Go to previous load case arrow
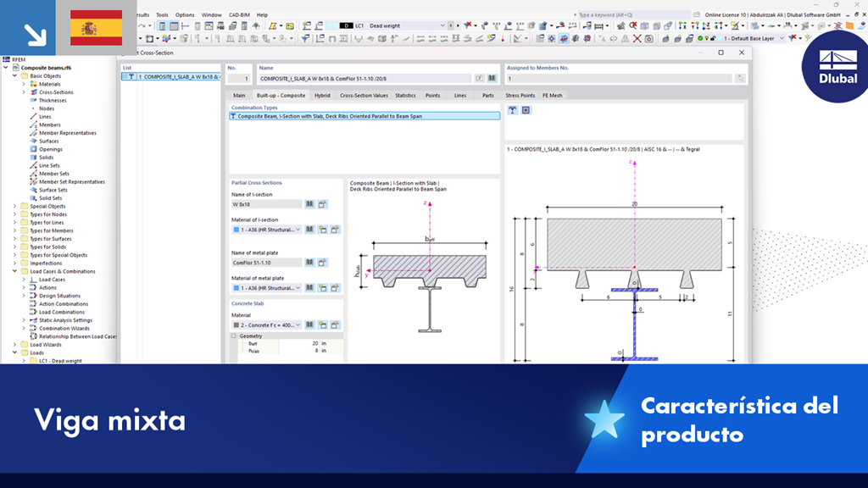The width and height of the screenshot is (868, 488). tap(451, 26)
